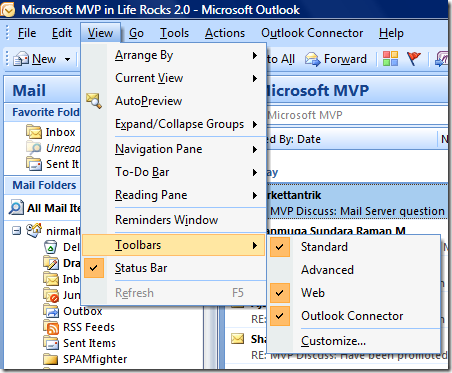Click the Forward toolbar button
Image resolution: width=452 pixels, height=373 pixels.
pyautogui.click(x=336, y=59)
